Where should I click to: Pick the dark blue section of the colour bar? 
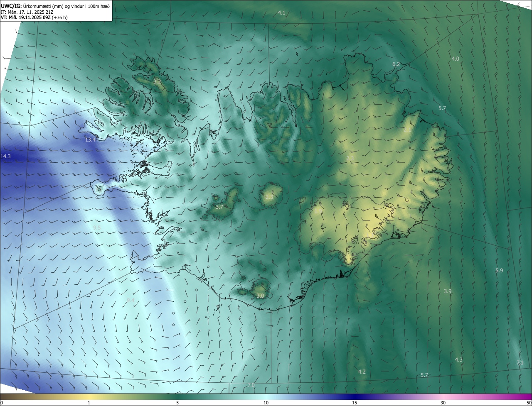pyautogui.click(x=355, y=397)
